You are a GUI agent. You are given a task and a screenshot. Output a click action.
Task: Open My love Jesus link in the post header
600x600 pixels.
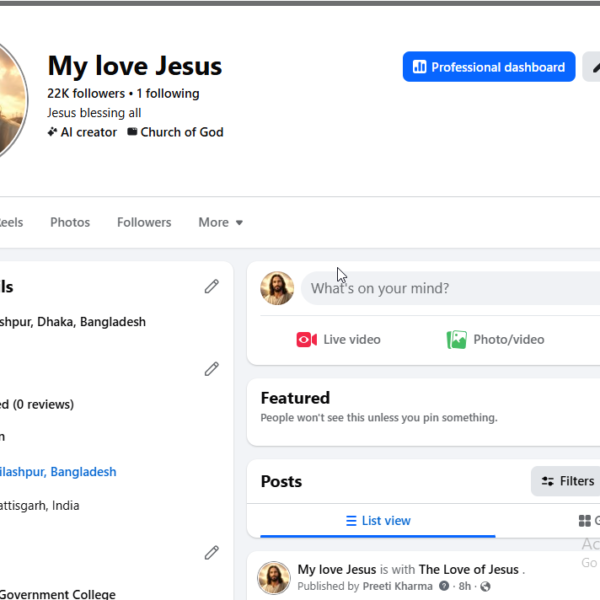pos(337,569)
